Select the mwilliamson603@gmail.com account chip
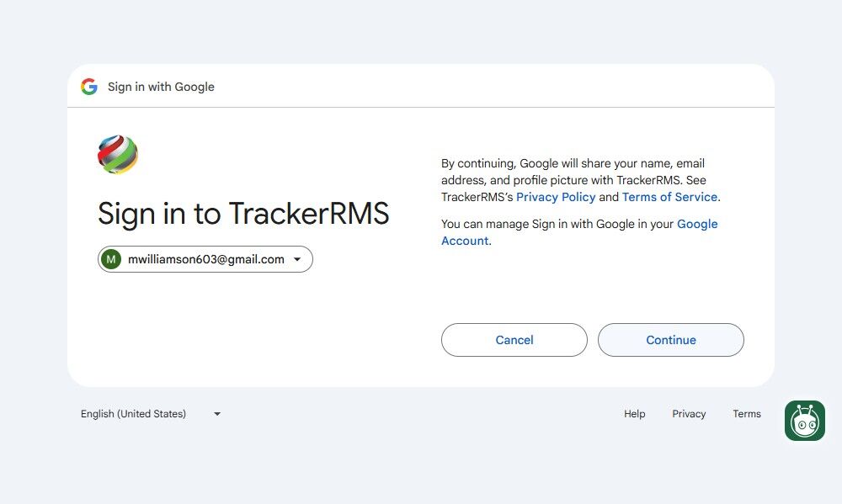The width and height of the screenshot is (842, 504). (205, 259)
